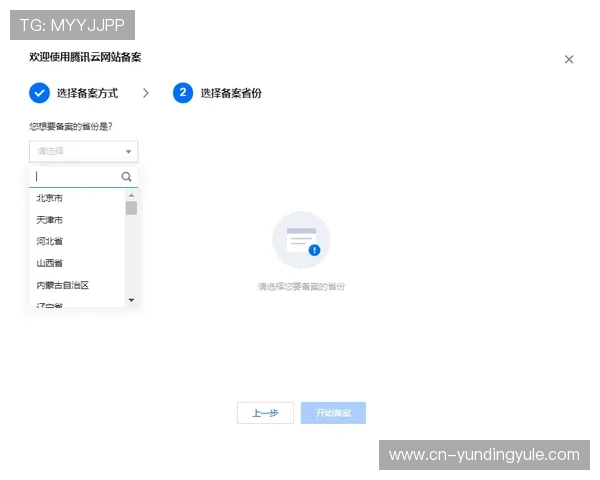Select 北京市 from the list
Screen dimensions: 600x480
tap(77, 198)
